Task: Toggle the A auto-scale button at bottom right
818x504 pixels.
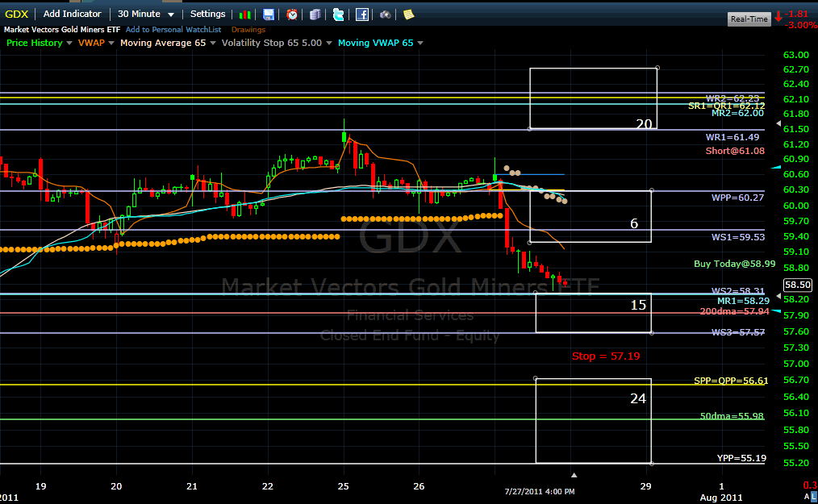Action: 807,496
